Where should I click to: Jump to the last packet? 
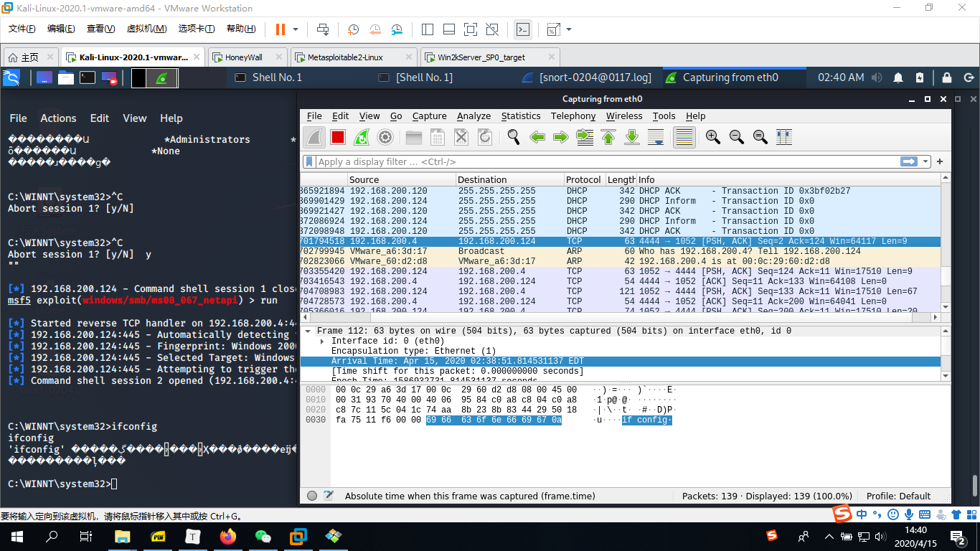(x=632, y=137)
